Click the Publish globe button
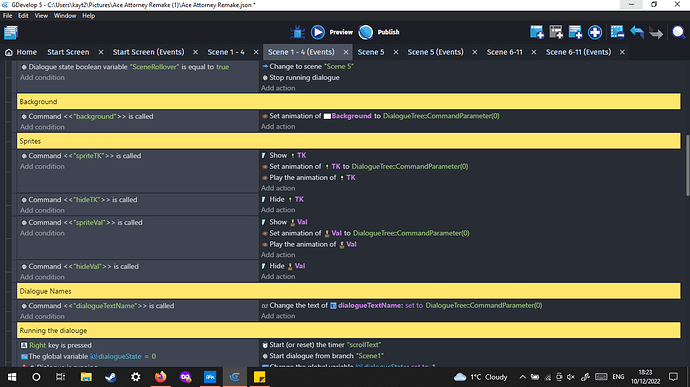 tap(379, 32)
